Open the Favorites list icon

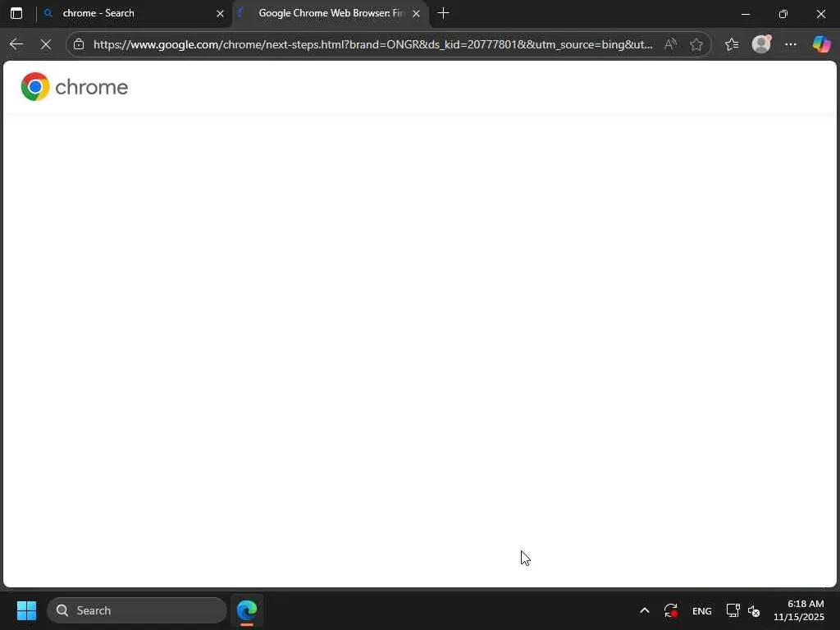[732, 44]
